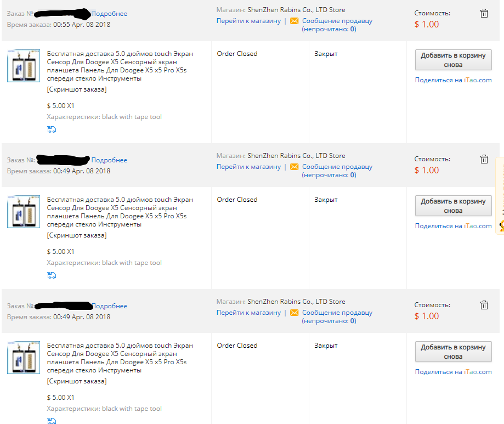This screenshot has height=424, width=504.
Task: Click delivery truck icon under second order
Action: point(52,275)
